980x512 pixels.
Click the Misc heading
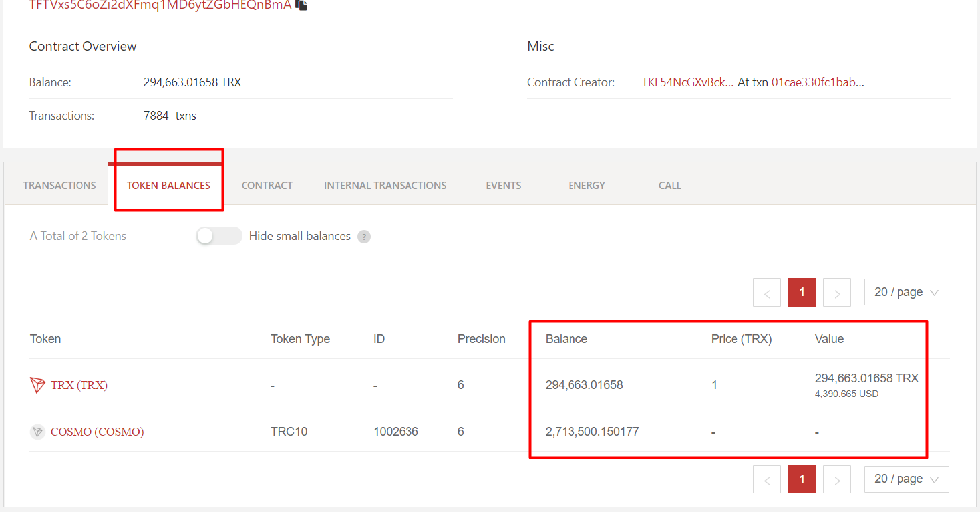click(540, 46)
